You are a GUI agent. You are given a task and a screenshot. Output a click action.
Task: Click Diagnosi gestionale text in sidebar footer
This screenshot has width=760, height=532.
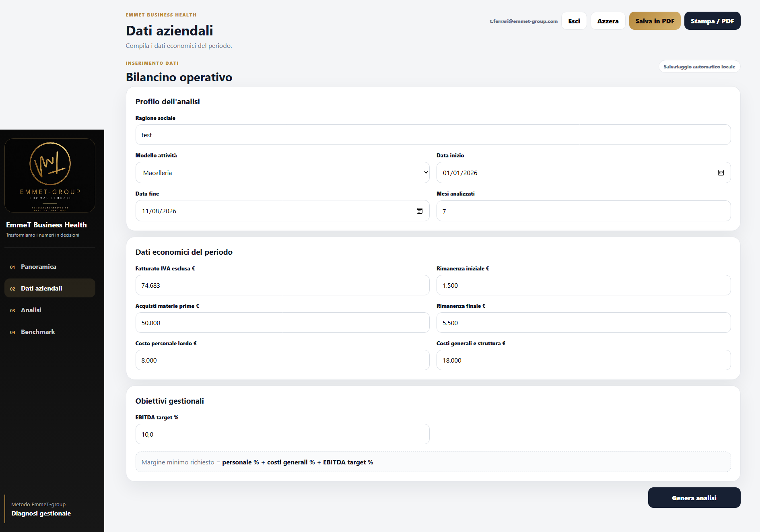pyautogui.click(x=41, y=513)
